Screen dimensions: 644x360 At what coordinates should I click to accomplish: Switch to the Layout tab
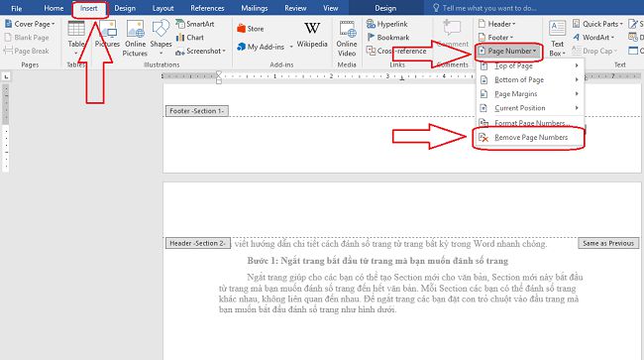pyautogui.click(x=162, y=8)
